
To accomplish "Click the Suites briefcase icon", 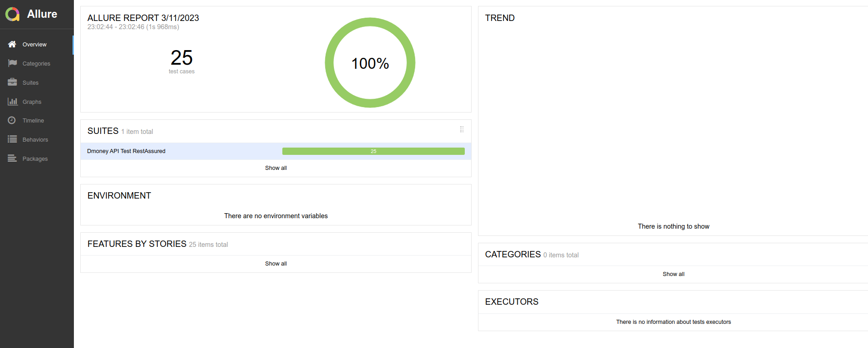I will click(12, 82).
